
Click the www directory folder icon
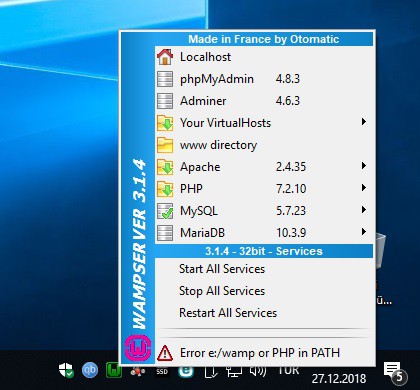pyautogui.click(x=165, y=145)
